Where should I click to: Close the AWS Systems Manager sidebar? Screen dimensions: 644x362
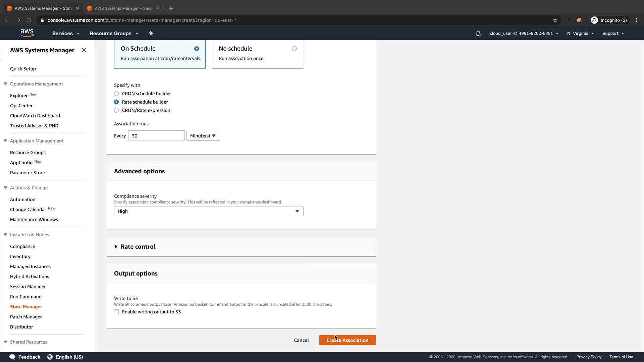coord(84,50)
